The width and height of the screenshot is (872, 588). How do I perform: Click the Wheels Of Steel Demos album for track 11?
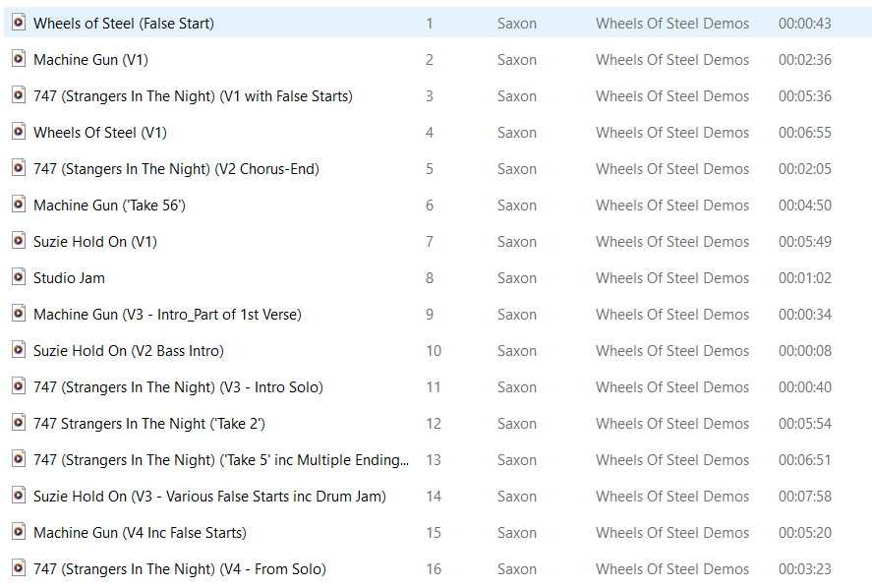coord(671,387)
